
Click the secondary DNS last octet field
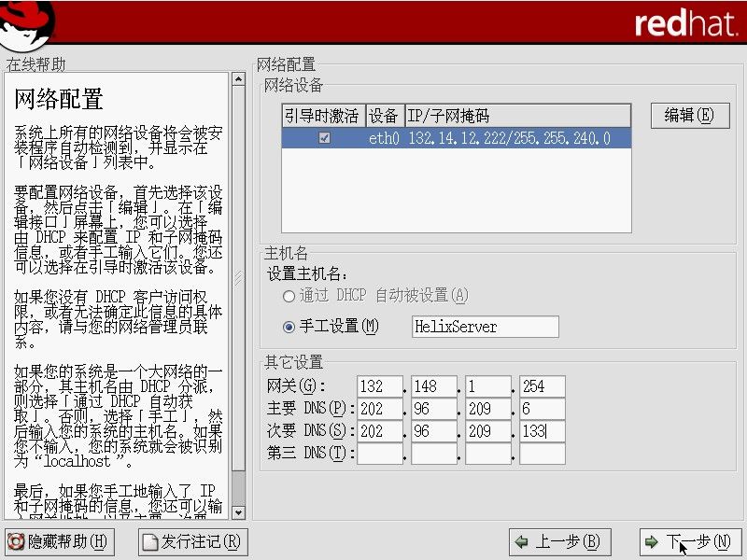[x=542, y=431]
